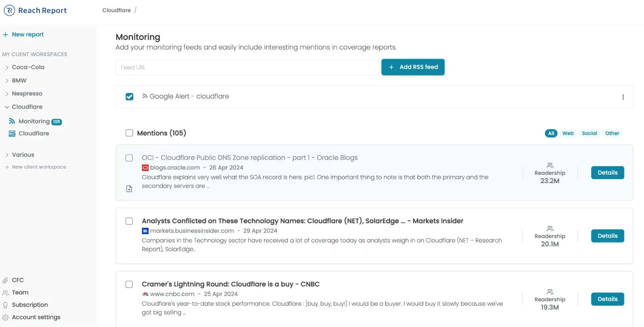
Task: Open the Analysts Conflicted on These Technology Names title
Action: click(x=303, y=221)
